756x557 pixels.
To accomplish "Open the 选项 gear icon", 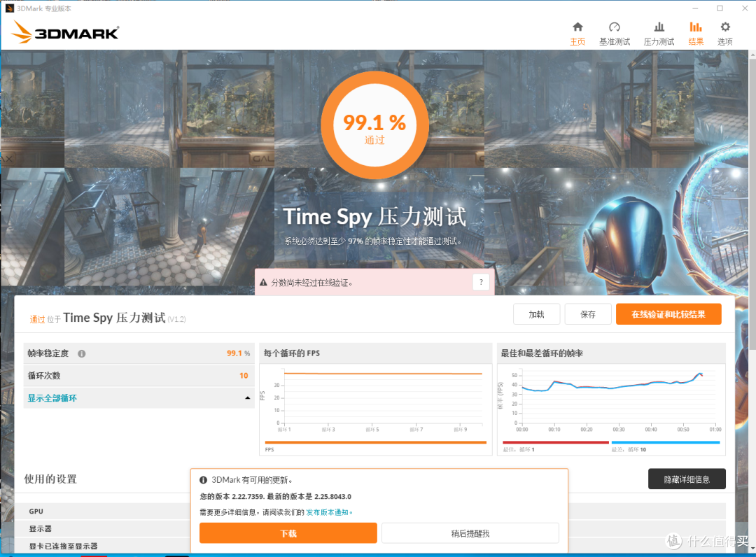I will (725, 27).
